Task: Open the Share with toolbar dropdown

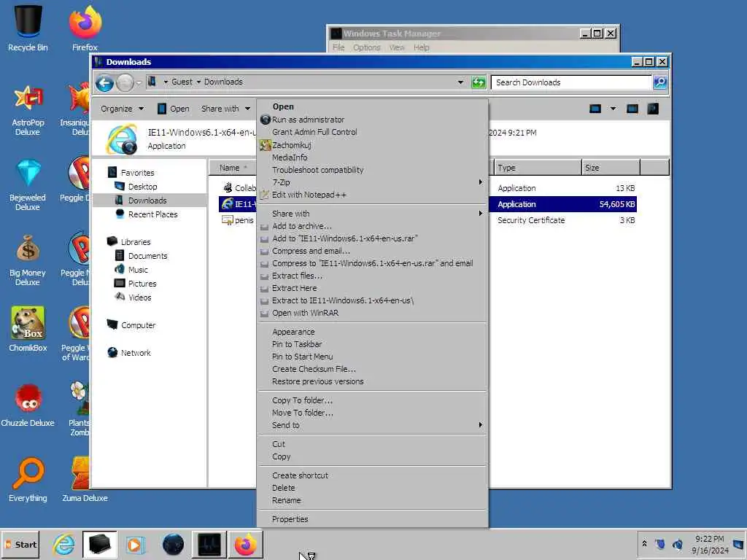Action: point(225,109)
